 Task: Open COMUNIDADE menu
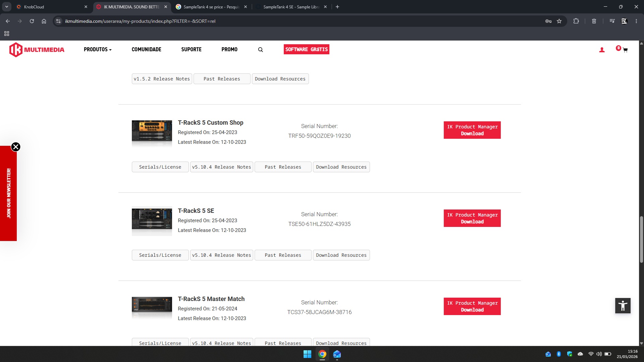(147, 50)
